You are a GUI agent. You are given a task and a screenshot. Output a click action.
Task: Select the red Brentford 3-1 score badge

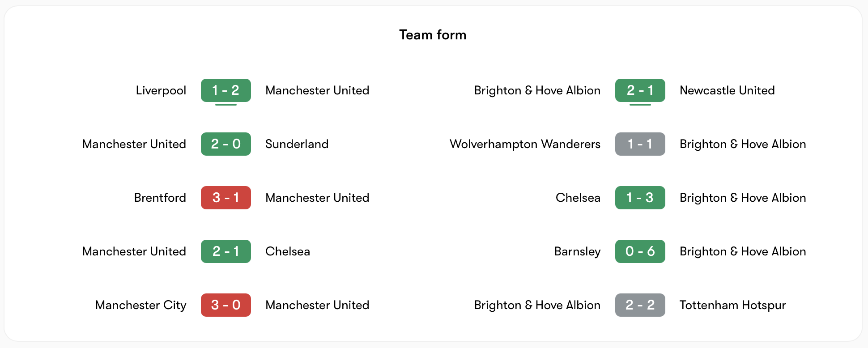click(226, 198)
